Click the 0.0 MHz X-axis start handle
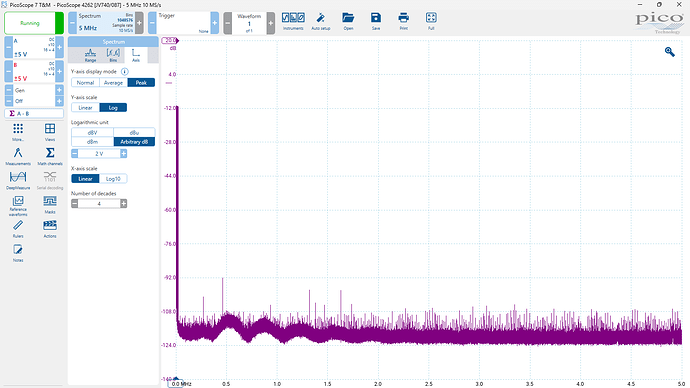The image size is (690, 388). point(176,384)
